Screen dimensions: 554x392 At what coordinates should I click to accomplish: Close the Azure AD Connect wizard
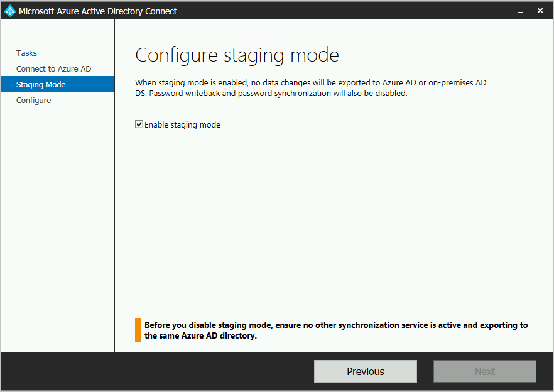(x=540, y=11)
